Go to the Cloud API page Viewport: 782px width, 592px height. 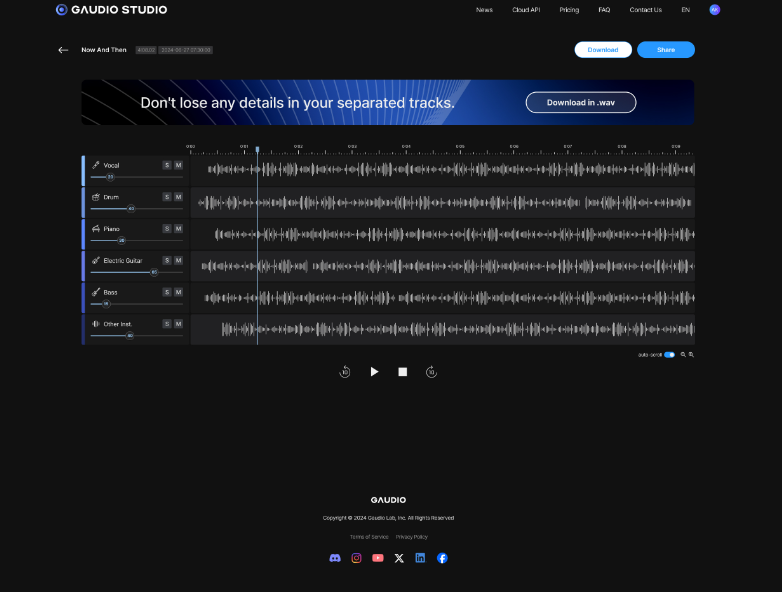pyautogui.click(x=526, y=10)
